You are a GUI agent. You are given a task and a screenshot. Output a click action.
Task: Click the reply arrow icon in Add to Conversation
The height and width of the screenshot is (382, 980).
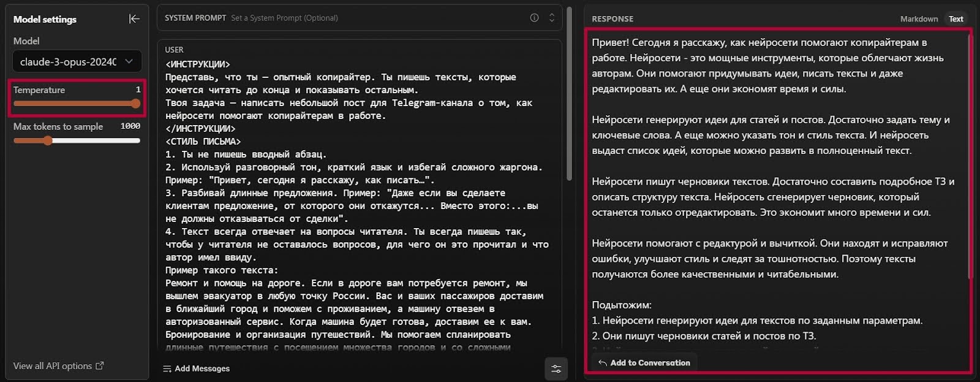coord(602,363)
